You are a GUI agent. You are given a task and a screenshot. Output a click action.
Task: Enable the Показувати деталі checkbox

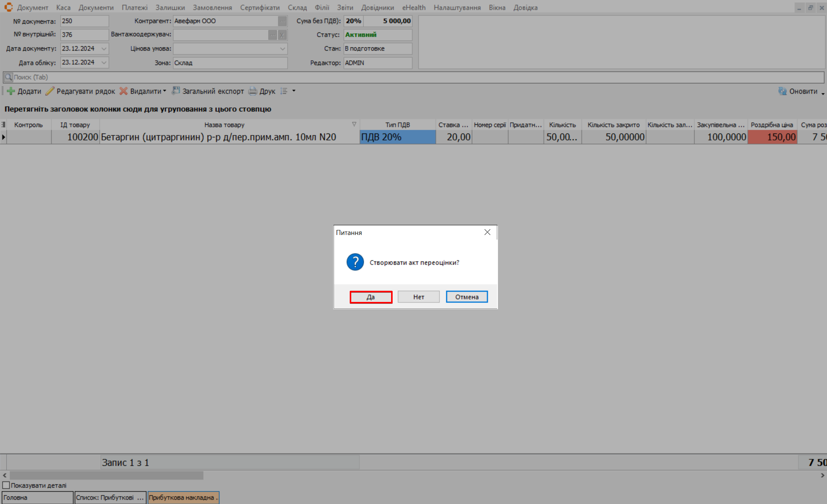6,485
